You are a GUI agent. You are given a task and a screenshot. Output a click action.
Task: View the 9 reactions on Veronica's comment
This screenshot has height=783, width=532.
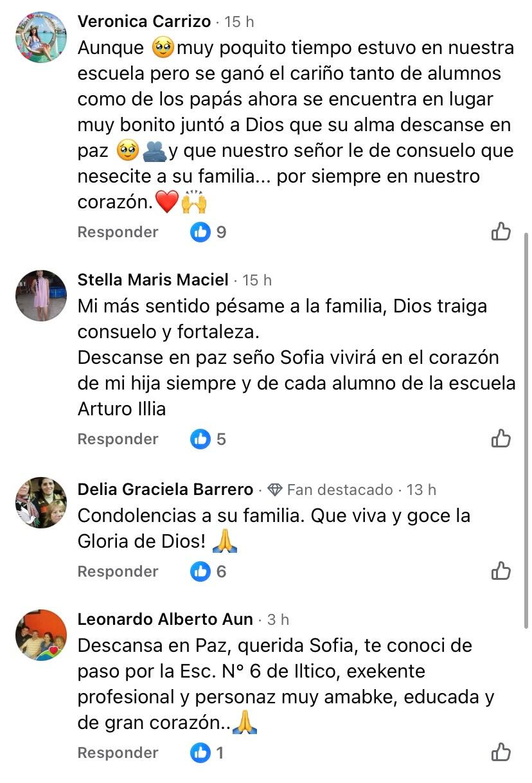click(x=209, y=232)
